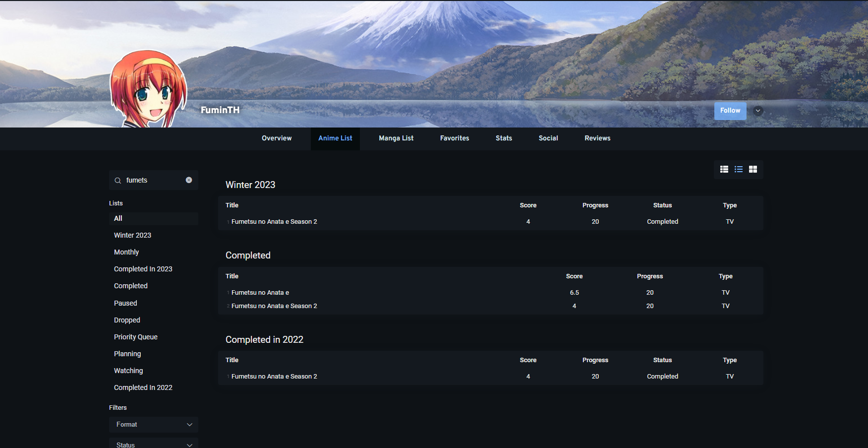
Task: Select the Winter 2023 list in sidebar
Action: (132, 235)
